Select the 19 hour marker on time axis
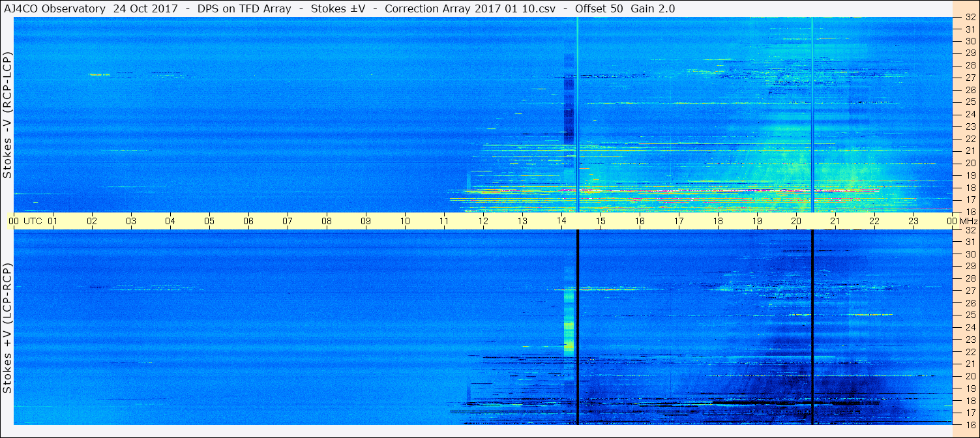This screenshot has height=438, width=980. pos(757,221)
